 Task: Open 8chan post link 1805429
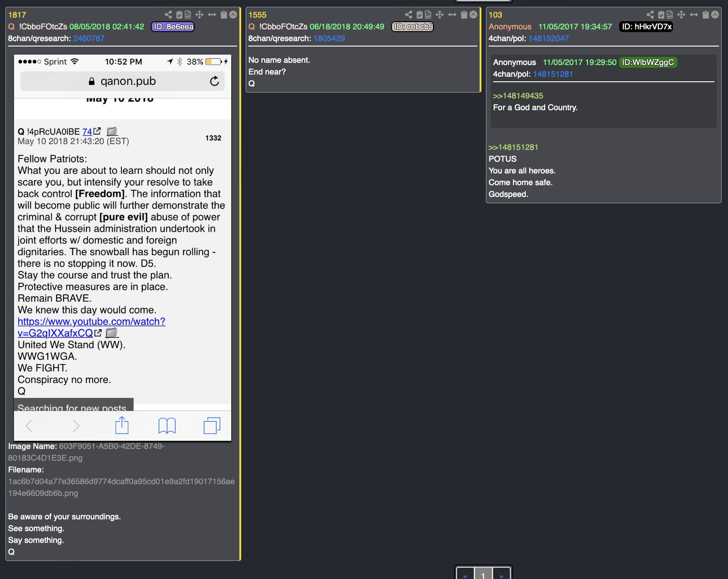tap(329, 38)
